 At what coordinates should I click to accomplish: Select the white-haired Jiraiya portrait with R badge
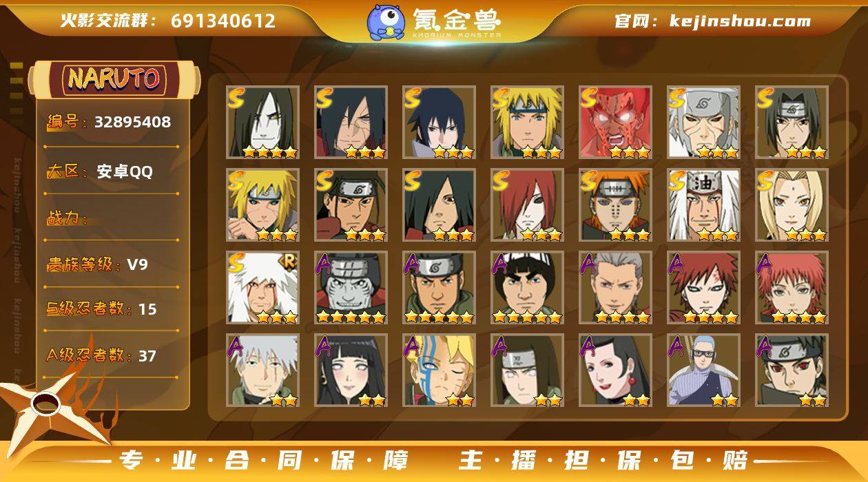click(262, 288)
